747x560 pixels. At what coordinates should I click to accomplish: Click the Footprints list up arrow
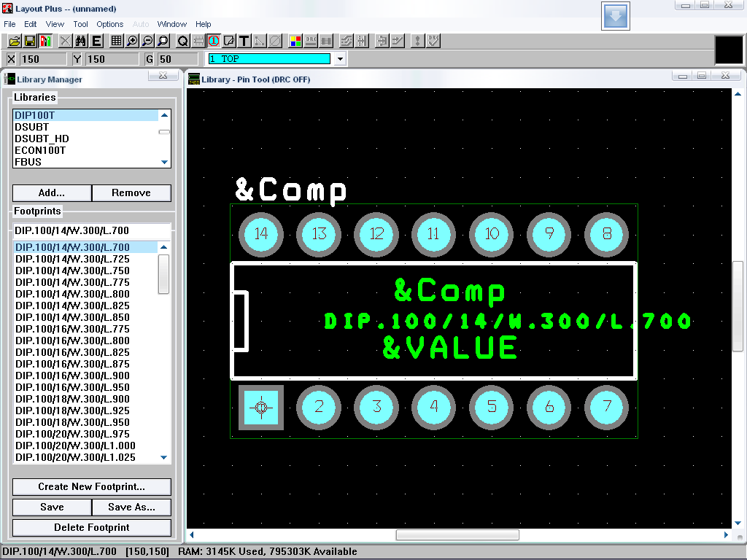point(164,247)
